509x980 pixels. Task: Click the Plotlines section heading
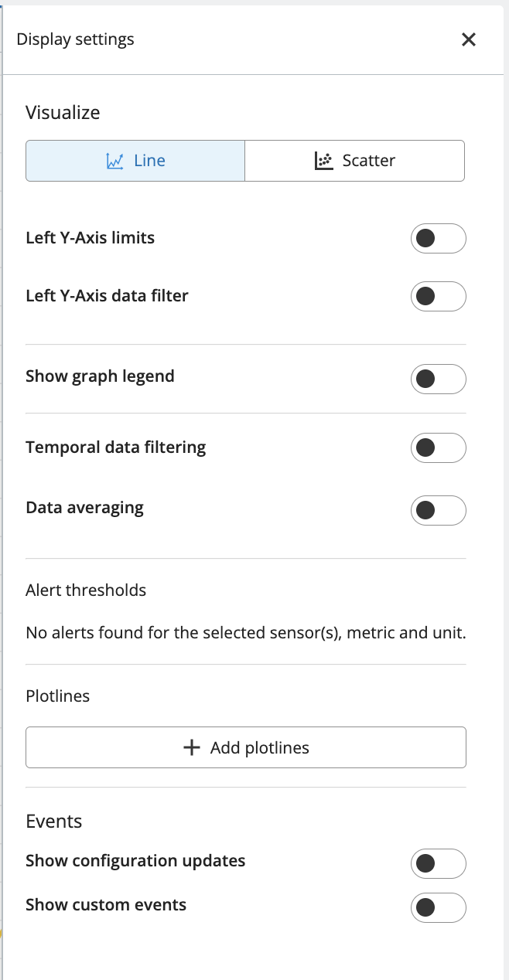point(57,696)
